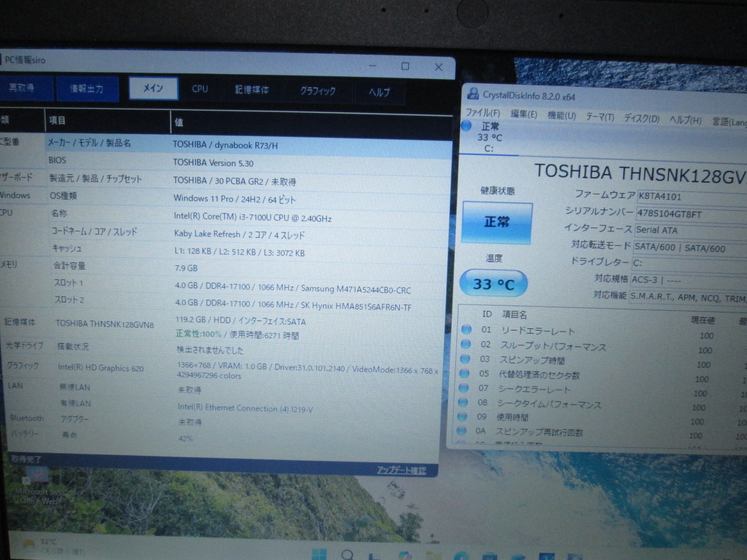Click the blue status circle for attribute 01
The height and width of the screenshot is (560, 747).
(466, 329)
